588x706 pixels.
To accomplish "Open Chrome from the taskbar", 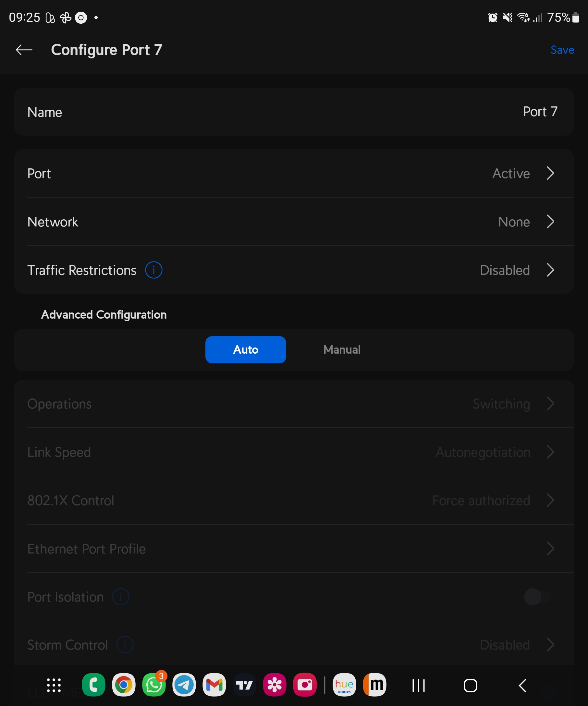I will (124, 685).
